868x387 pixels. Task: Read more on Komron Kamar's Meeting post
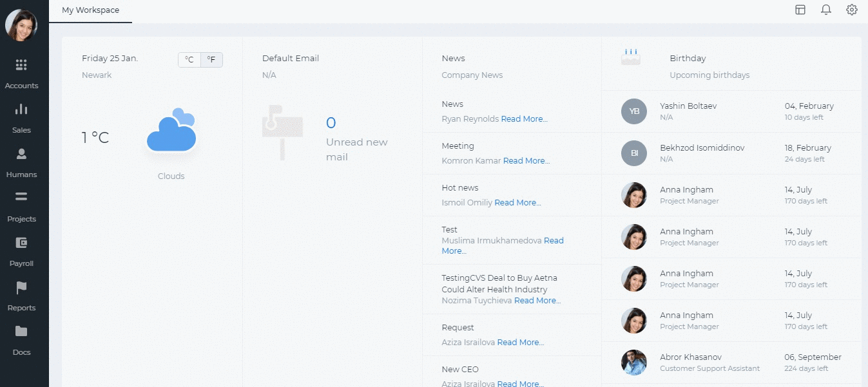[526, 161]
